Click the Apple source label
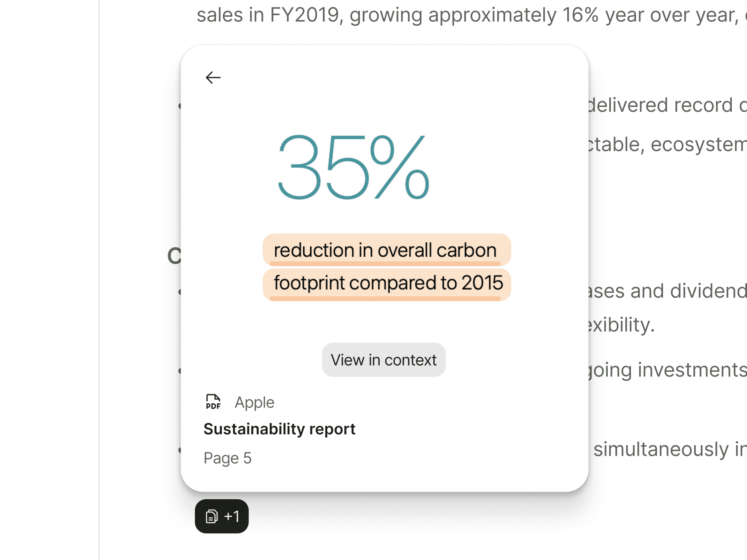The height and width of the screenshot is (560, 747). [x=254, y=402]
